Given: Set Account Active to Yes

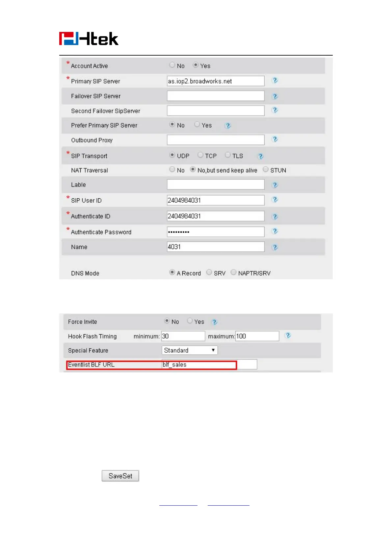Looking at the screenshot, I should [x=196, y=65].
